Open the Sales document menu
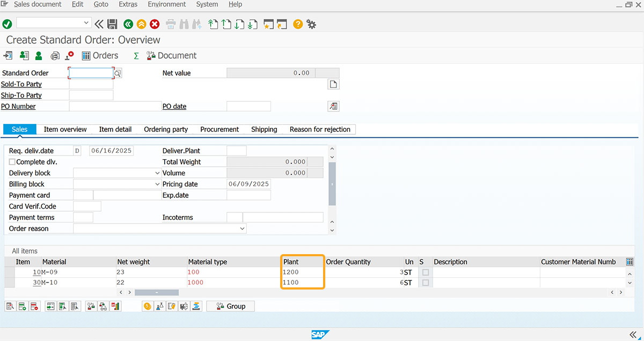This screenshot has height=341, width=644. click(38, 4)
